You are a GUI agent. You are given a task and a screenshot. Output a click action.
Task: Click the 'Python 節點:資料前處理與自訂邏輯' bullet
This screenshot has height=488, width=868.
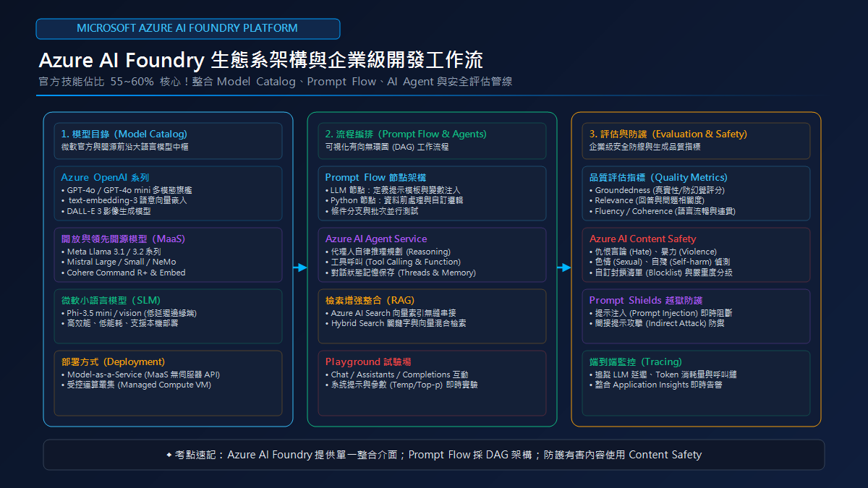394,200
